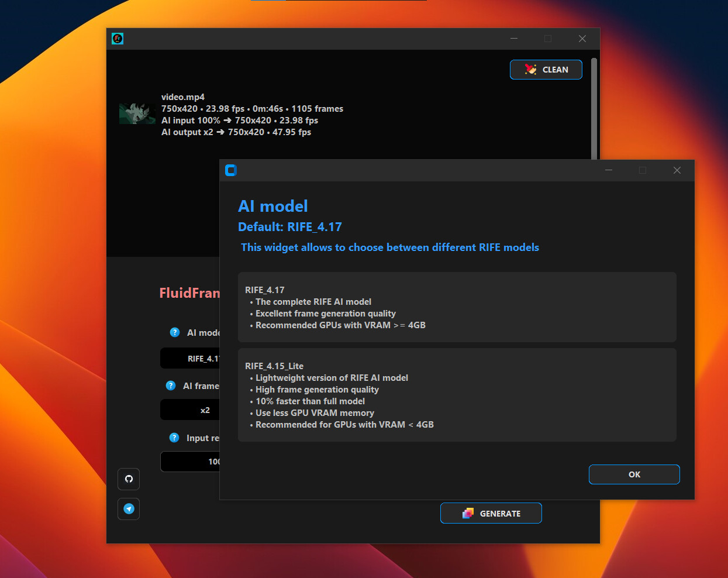
Task: Open the RIFE_4.17 AI model dropdown
Action: pyautogui.click(x=190, y=359)
